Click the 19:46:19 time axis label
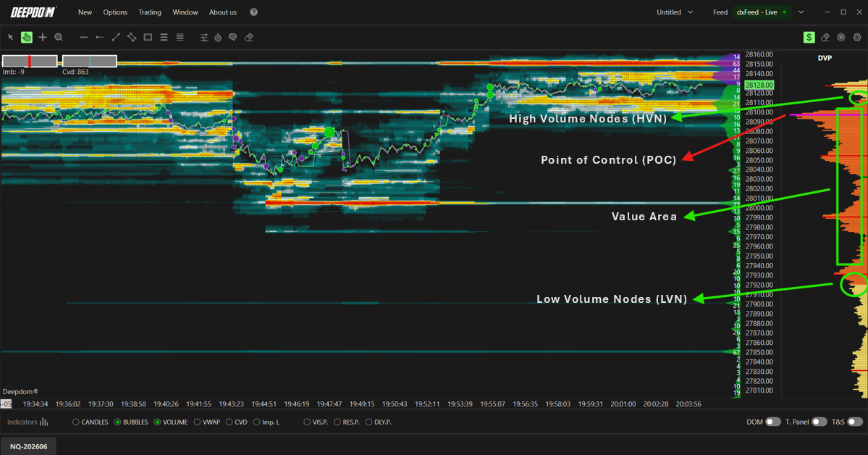Image resolution: width=868 pixels, height=455 pixels. 297,404
